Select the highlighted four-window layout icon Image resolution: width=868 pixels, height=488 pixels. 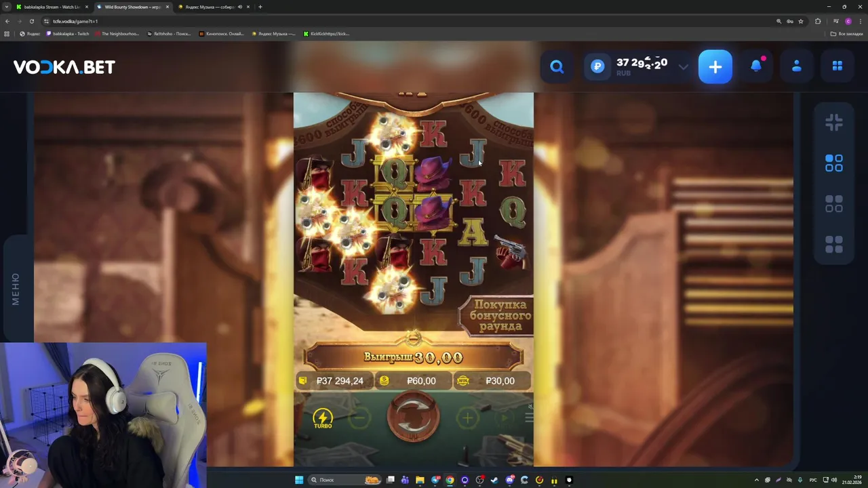click(834, 163)
